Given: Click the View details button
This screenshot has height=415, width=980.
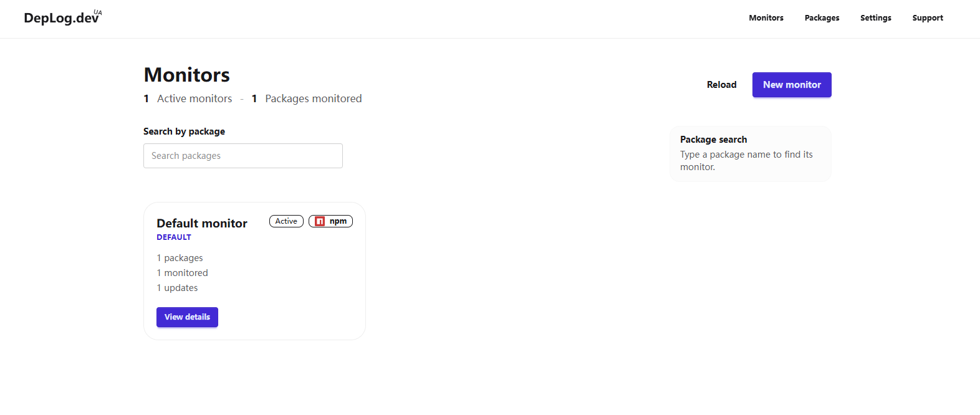Looking at the screenshot, I should (x=187, y=317).
